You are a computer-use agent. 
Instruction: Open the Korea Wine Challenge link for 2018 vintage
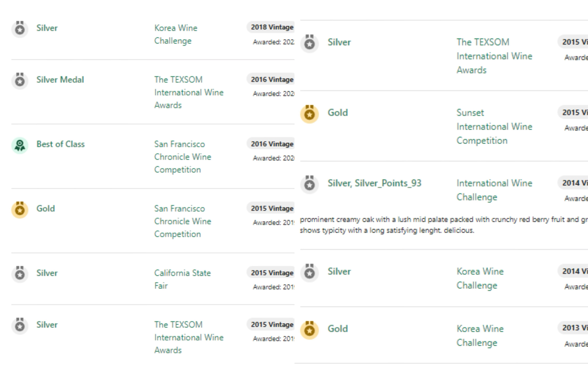(176, 34)
